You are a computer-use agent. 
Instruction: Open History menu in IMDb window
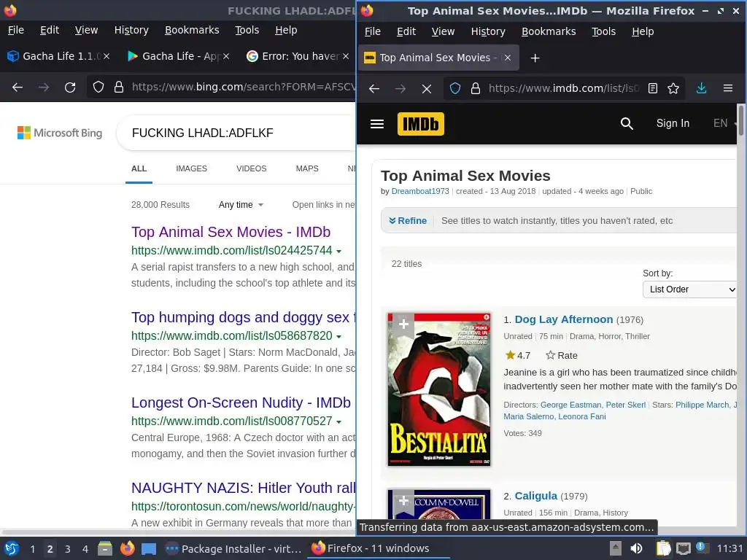(x=488, y=31)
